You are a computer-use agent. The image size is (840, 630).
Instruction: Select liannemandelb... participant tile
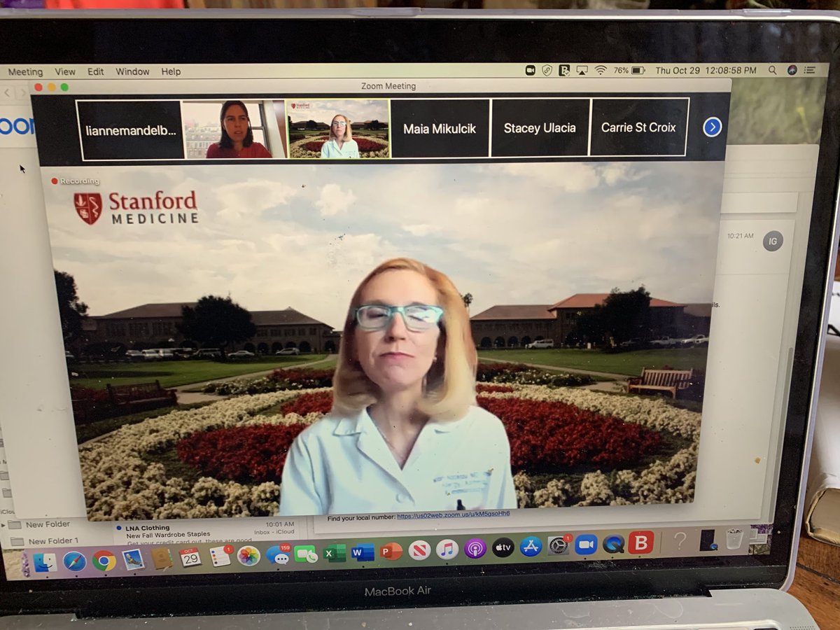129,130
